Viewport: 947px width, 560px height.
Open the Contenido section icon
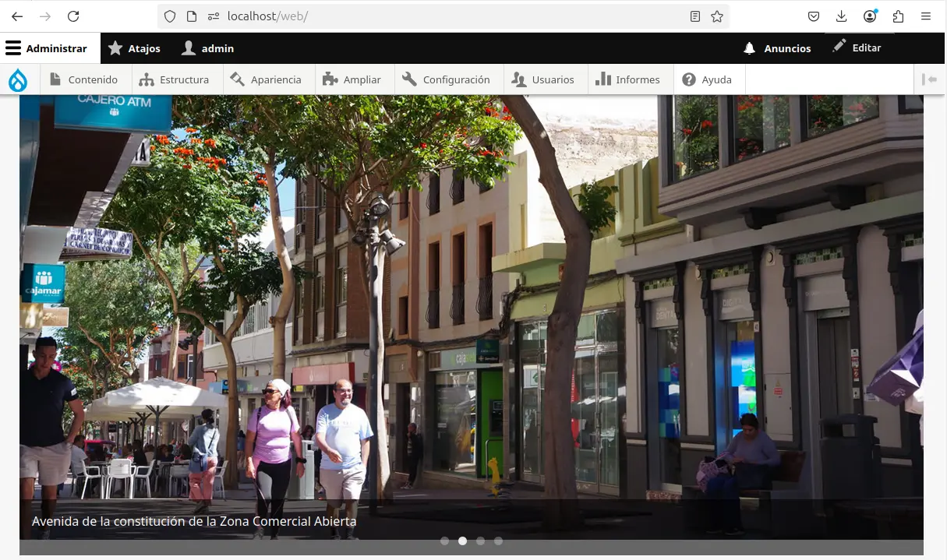[54, 79]
